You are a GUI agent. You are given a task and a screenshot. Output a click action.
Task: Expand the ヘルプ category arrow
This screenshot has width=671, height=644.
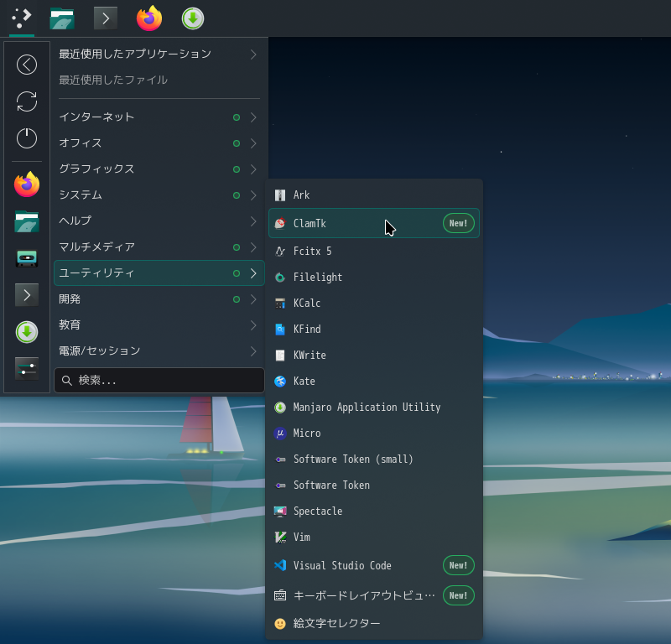pos(253,221)
